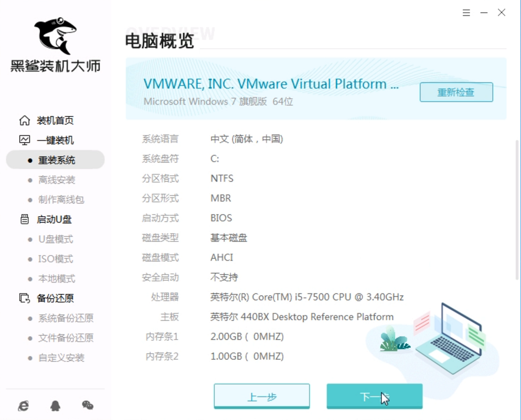
Task: Click Microsoft Windows 7 旗舰版 64位 text
Action: coord(218,101)
